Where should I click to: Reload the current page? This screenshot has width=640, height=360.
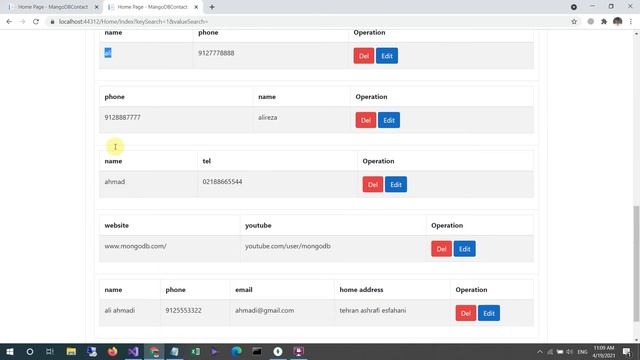tap(36, 22)
